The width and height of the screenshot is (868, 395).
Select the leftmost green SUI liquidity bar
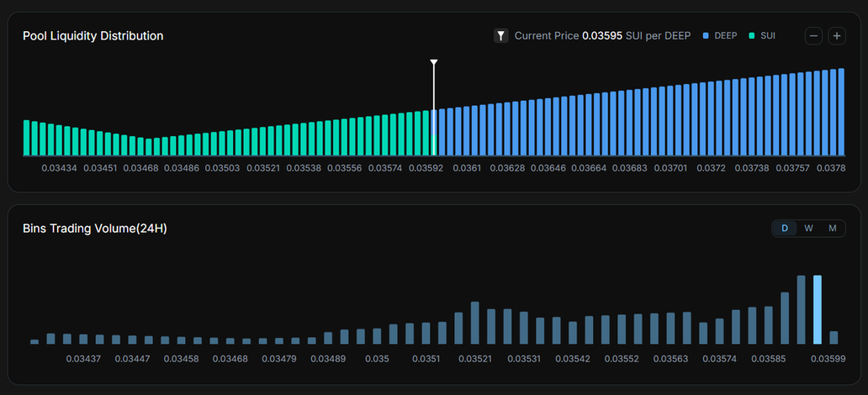click(27, 138)
